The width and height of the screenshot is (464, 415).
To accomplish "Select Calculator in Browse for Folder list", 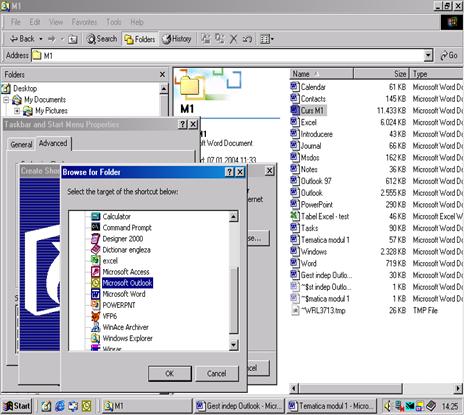I will click(x=116, y=216).
